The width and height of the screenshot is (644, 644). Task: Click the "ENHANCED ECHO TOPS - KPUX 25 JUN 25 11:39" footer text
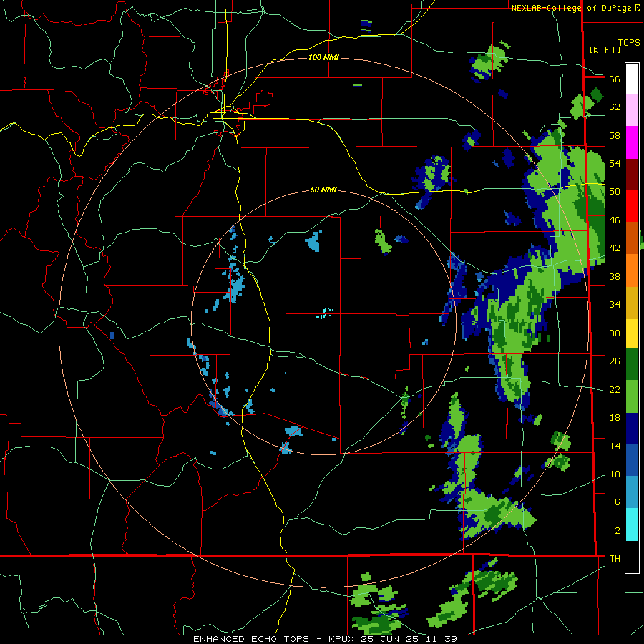pos(325,639)
